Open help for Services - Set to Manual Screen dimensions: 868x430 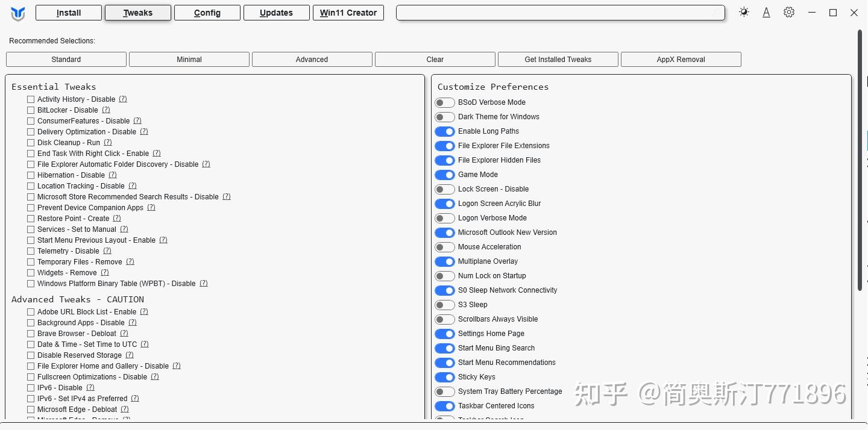124,229
